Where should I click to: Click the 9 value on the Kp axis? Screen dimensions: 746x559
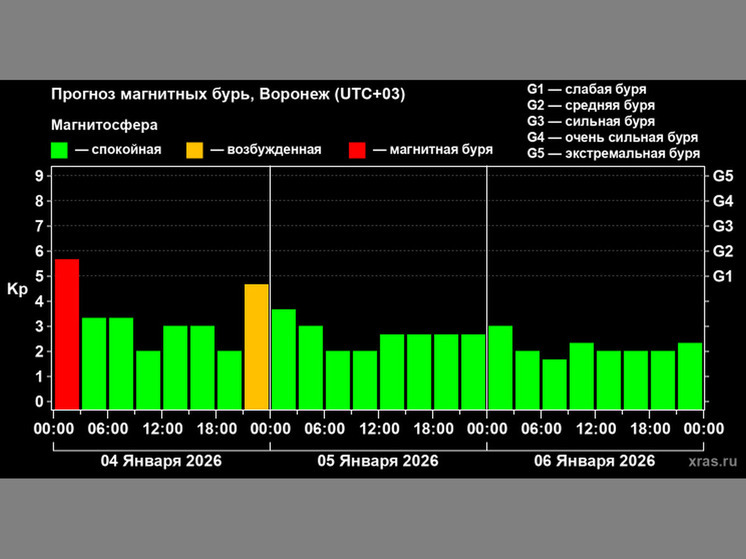coord(38,176)
